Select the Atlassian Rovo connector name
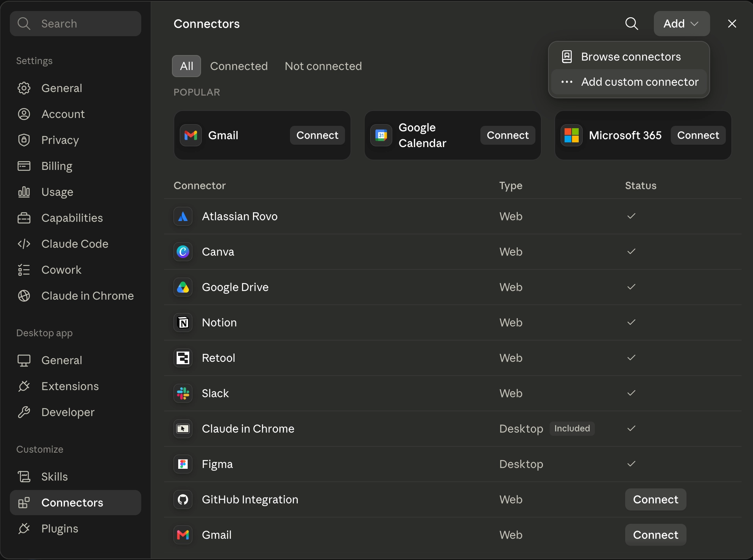Screen dimensions: 753x560 click(x=240, y=216)
